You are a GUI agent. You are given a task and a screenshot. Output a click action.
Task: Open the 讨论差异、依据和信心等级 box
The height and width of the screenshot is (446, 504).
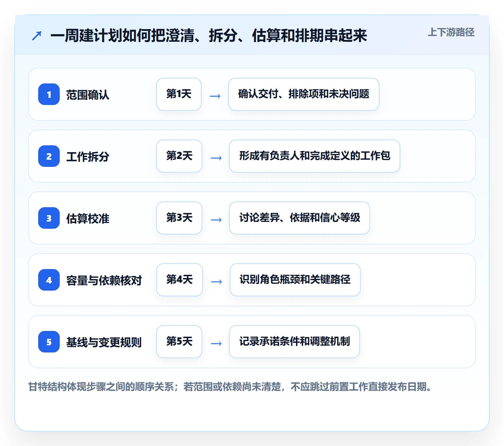[300, 218]
